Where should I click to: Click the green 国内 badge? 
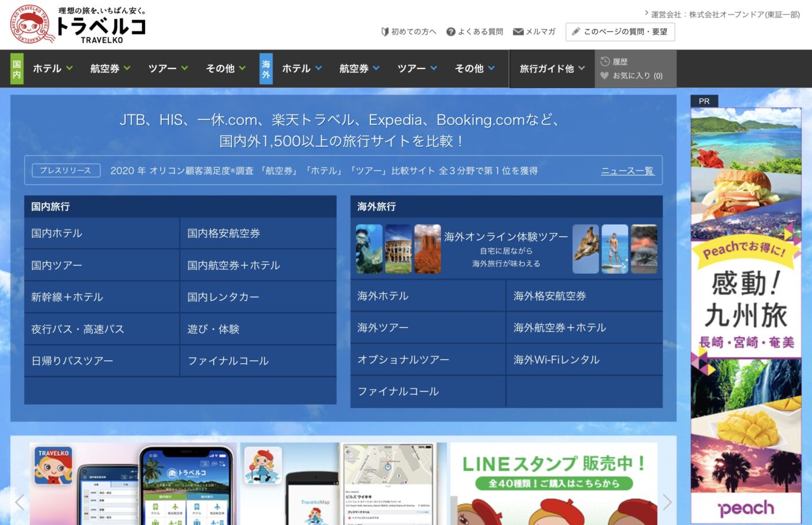(17, 68)
